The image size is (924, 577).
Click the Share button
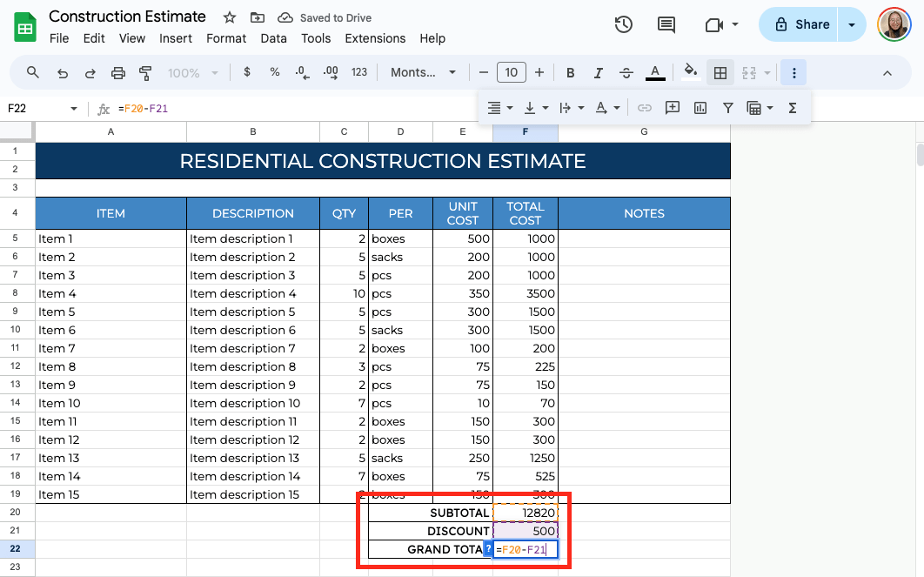[801, 24]
